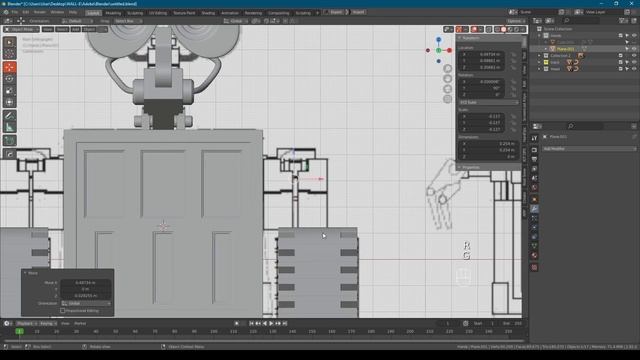Open the Texture properties tab
The width and height of the screenshot is (640, 360).
(x=534, y=267)
